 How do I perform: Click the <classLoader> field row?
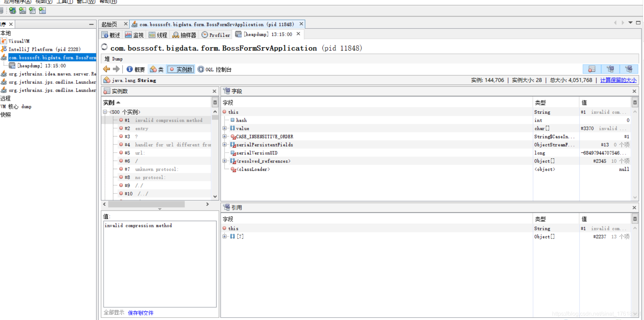(x=426, y=169)
